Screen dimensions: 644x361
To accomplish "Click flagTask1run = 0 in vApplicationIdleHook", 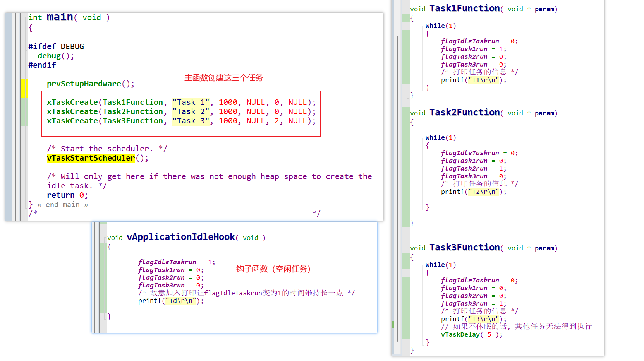I will click(171, 270).
